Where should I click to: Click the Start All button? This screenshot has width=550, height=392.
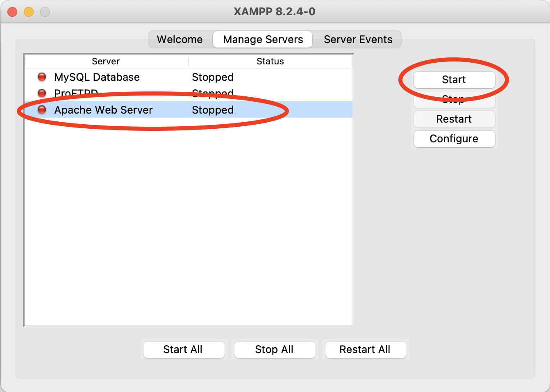[183, 349]
